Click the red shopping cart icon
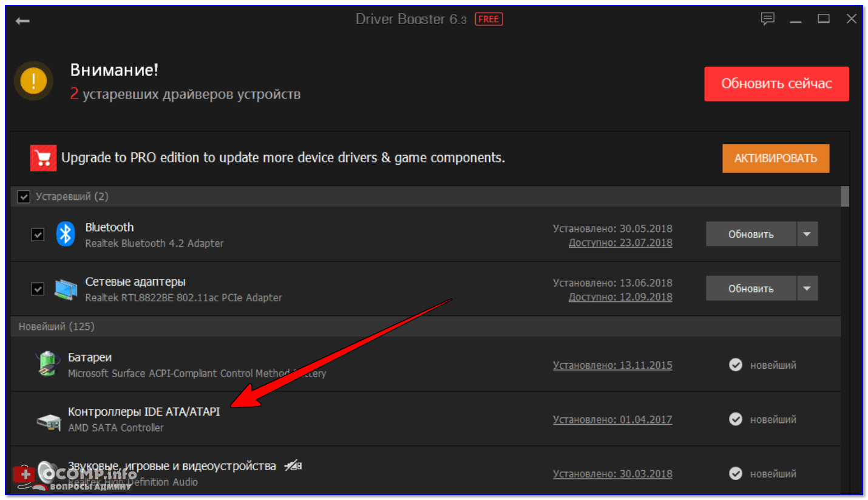This screenshot has height=500, width=868. pos(42,159)
